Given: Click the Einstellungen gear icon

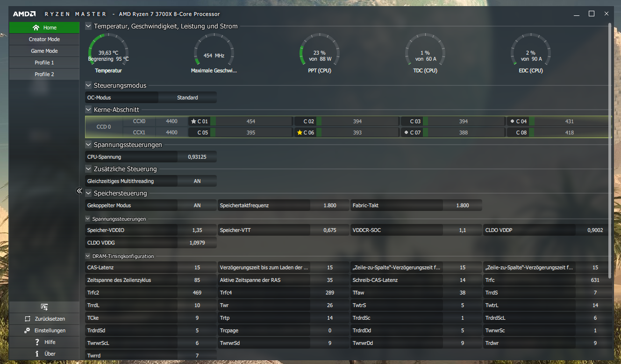Looking at the screenshot, I should (x=28, y=330).
